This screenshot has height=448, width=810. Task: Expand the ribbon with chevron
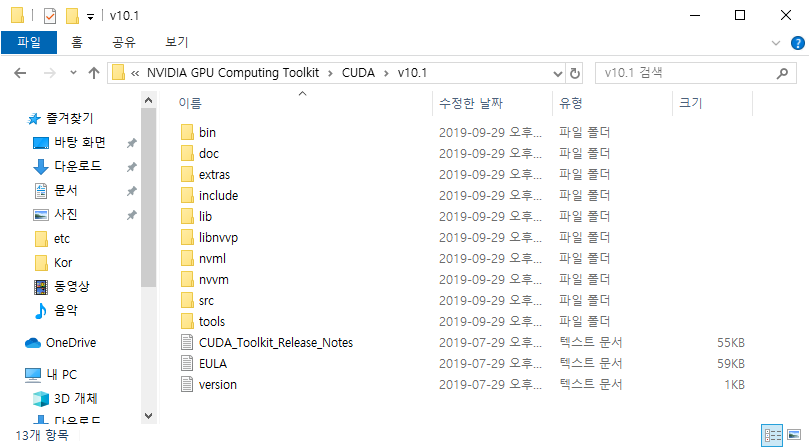click(x=775, y=43)
